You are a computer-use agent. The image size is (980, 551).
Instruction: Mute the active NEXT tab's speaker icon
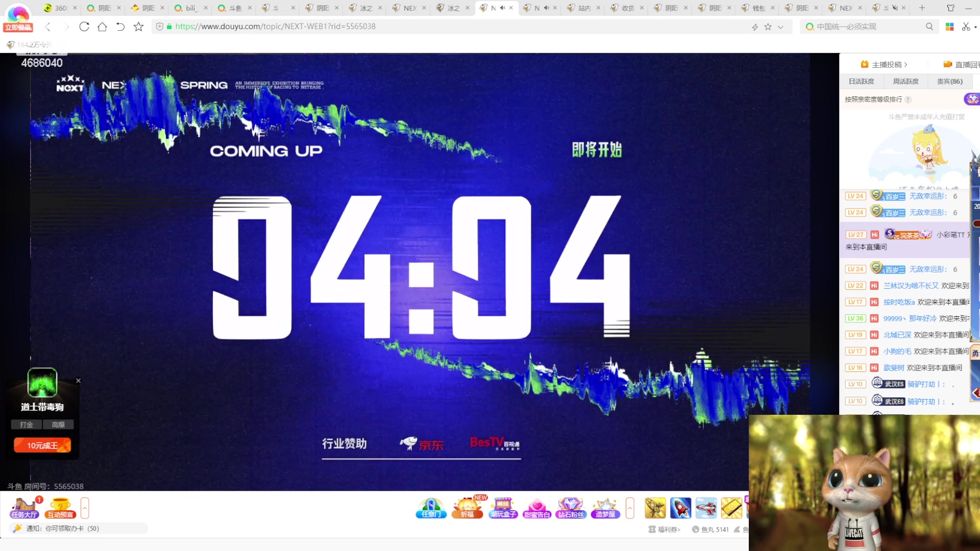(502, 8)
